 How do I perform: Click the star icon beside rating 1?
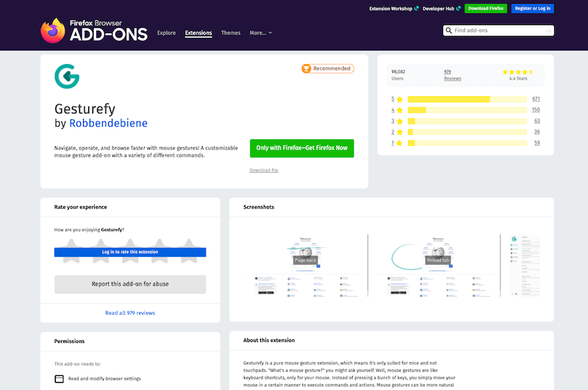400,143
